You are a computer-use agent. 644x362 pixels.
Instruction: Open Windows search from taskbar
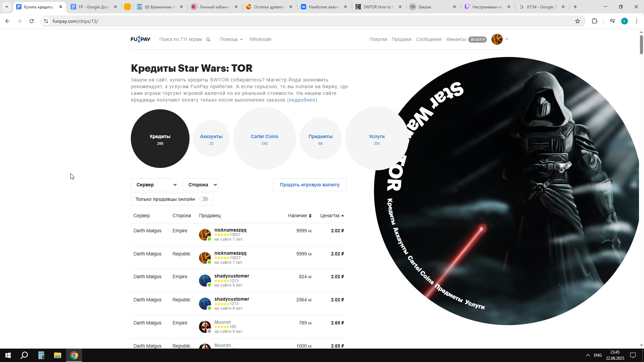pos(24,355)
